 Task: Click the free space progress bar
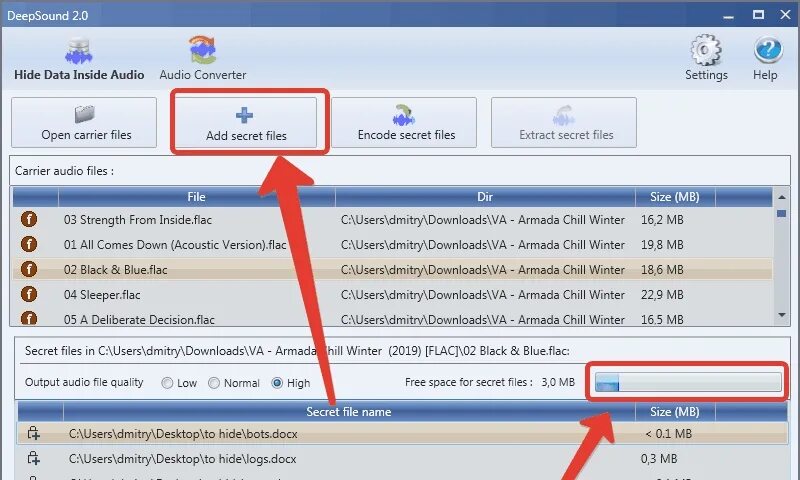(x=688, y=382)
